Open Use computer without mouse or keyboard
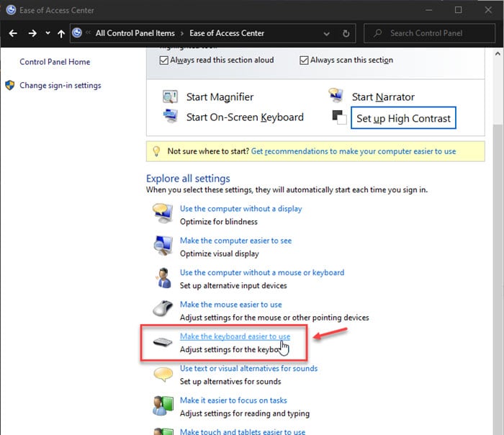 262,272
